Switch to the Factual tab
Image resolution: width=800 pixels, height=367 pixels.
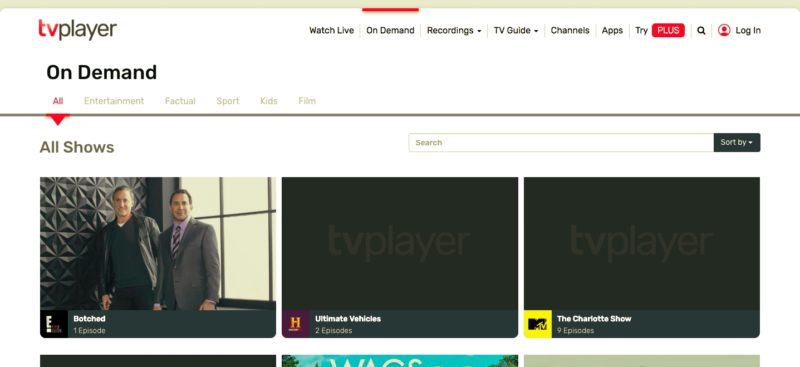[180, 101]
